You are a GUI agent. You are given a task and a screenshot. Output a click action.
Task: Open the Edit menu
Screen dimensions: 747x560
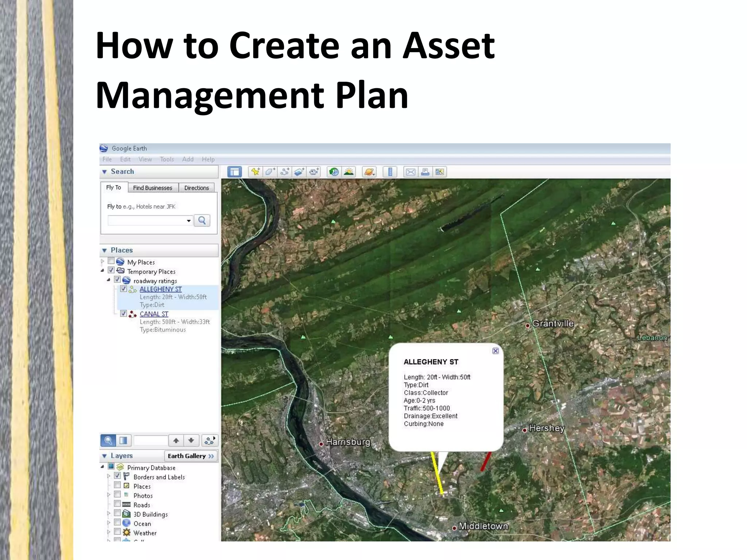125,159
